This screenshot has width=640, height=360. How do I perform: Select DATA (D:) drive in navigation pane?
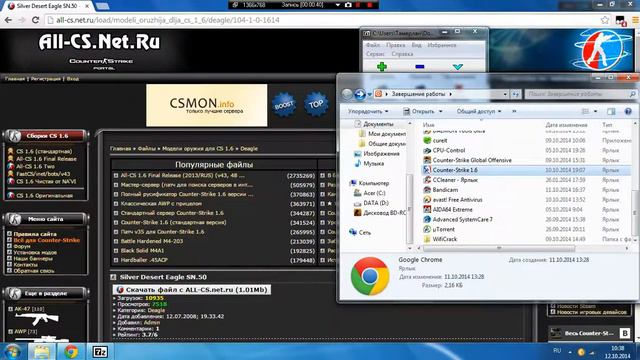[376, 203]
